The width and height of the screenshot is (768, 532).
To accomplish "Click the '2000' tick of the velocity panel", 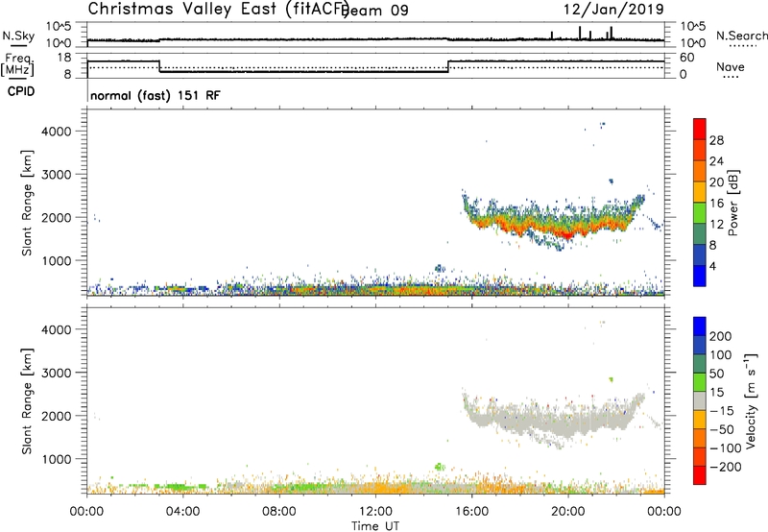I will pyautogui.click(x=56, y=416).
